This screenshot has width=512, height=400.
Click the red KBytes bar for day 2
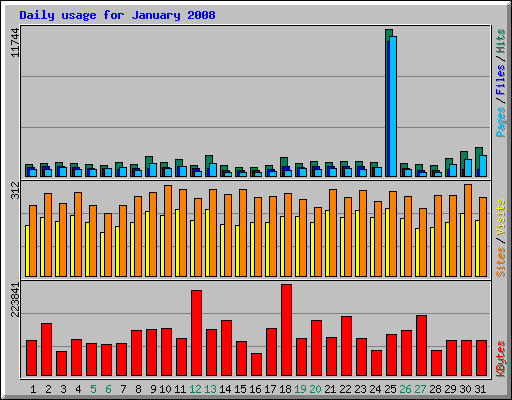click(46, 350)
